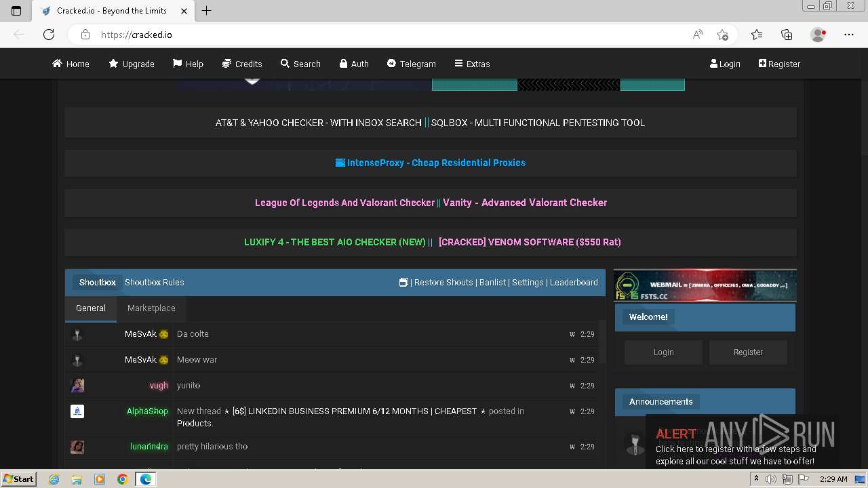Open Vanity Advanced Valorant Checker link
The width and height of the screenshot is (868, 488).
(525, 203)
